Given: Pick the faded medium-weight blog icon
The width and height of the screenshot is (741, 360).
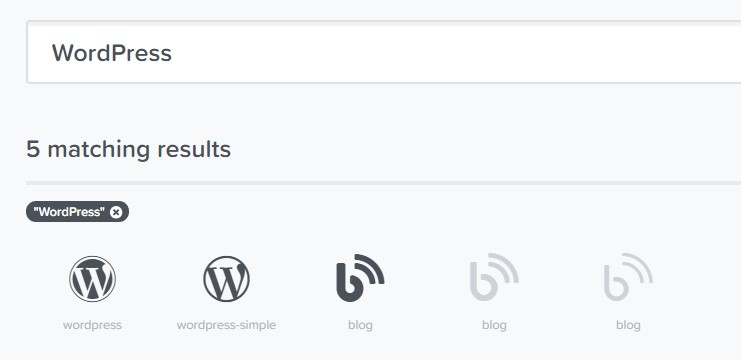Looking at the screenshot, I should [494, 277].
